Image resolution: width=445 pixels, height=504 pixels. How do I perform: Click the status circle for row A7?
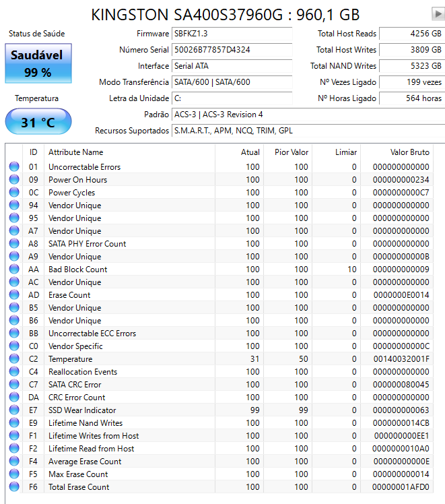pos(14,230)
